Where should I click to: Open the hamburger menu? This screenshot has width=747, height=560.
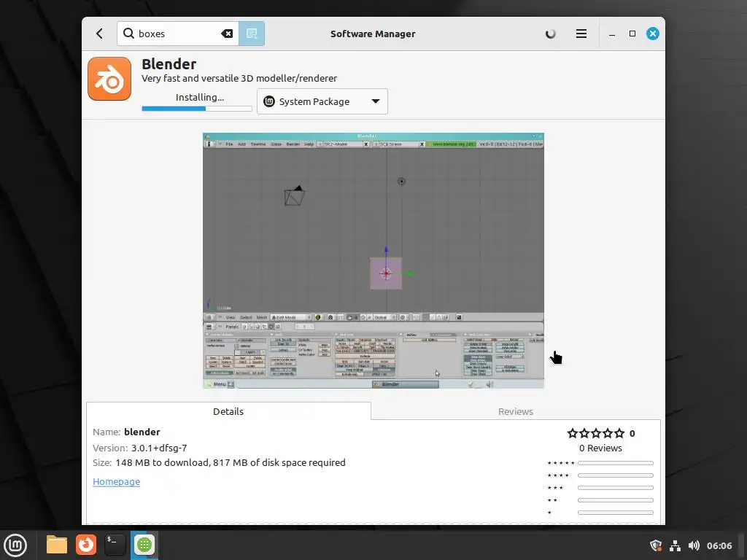pyautogui.click(x=581, y=34)
